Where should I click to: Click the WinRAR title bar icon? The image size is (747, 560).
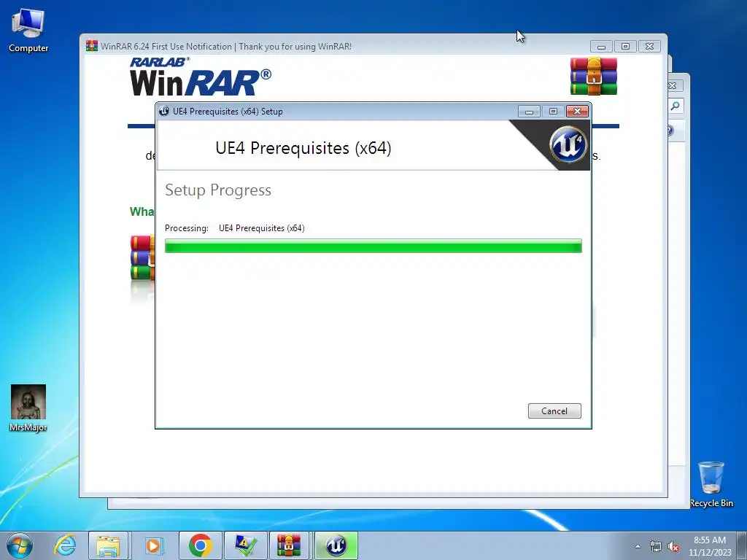click(91, 46)
